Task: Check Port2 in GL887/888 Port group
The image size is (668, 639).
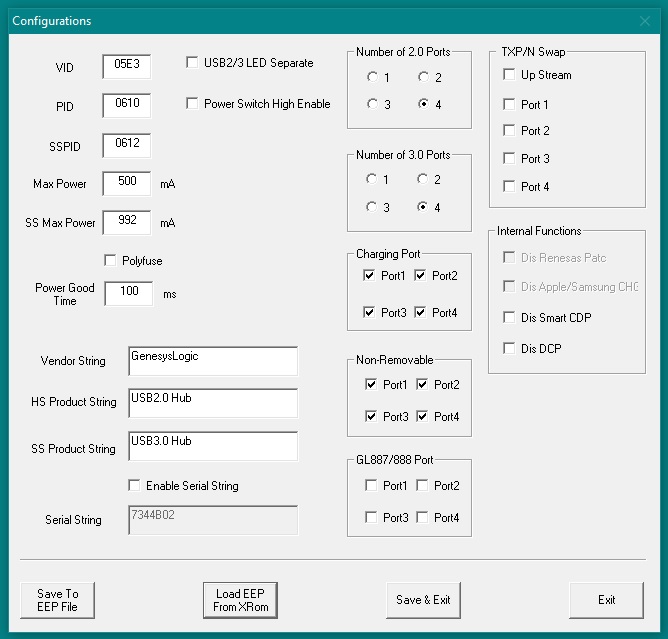Action: [422, 486]
